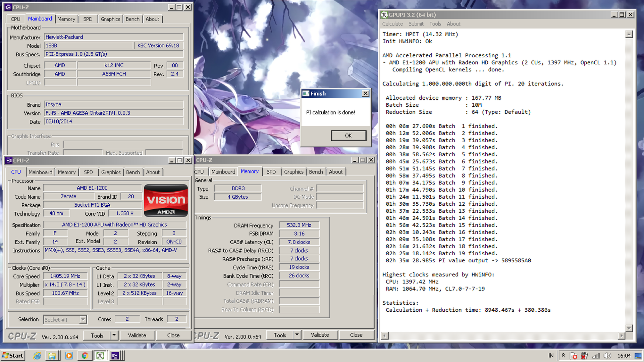Click GPUPI horizontal scrollbar right arrow
The width and height of the screenshot is (644, 362).
point(622,335)
